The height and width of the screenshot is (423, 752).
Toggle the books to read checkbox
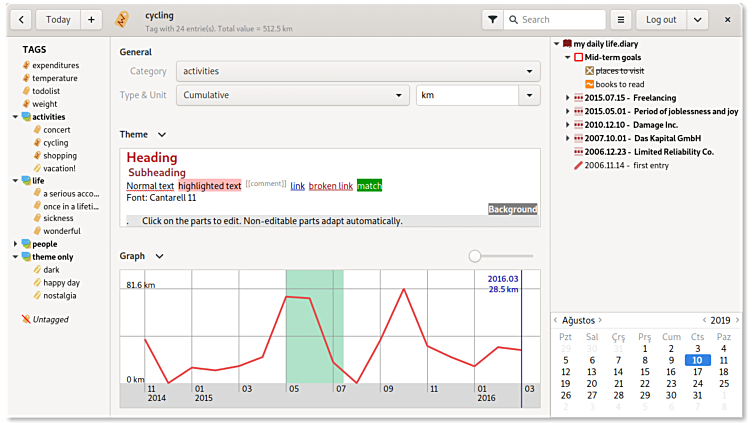tap(589, 84)
